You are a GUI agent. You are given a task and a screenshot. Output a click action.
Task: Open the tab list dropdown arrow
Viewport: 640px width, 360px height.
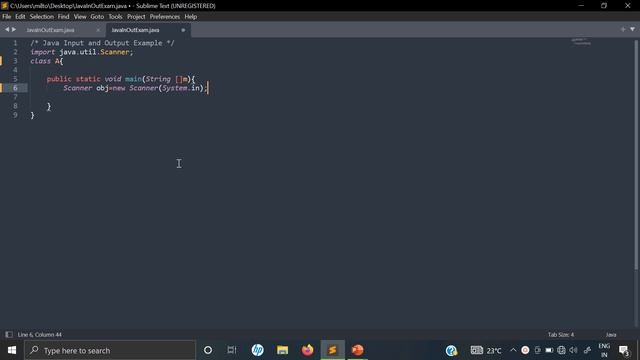(632, 29)
